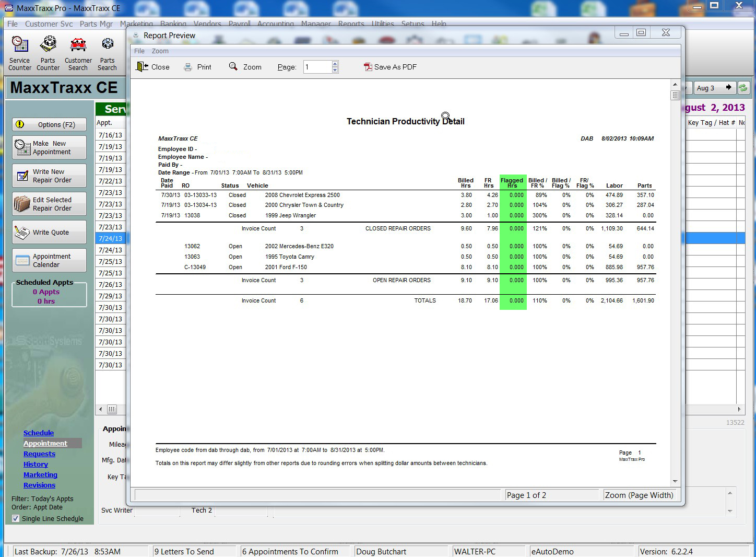Toggle Single Line Schedule checkbox
The height and width of the screenshot is (557, 756).
click(x=16, y=518)
